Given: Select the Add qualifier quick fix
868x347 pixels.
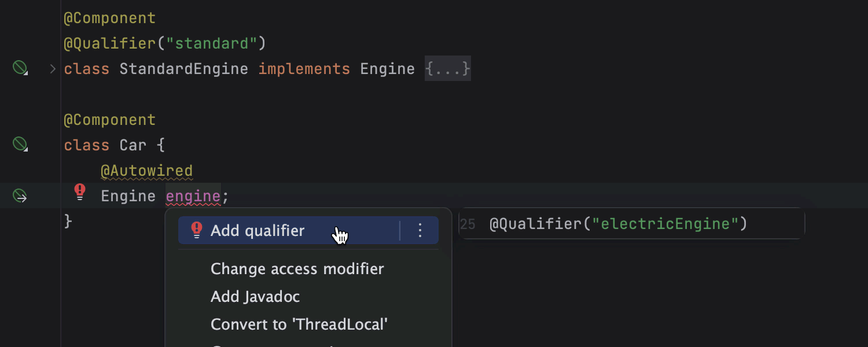Looking at the screenshot, I should pyautogui.click(x=258, y=230).
